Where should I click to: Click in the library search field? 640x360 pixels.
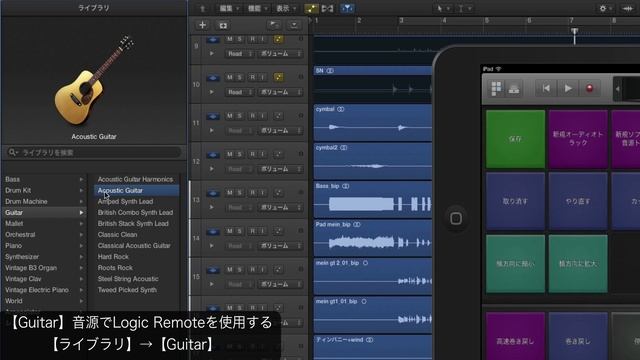(x=94, y=152)
